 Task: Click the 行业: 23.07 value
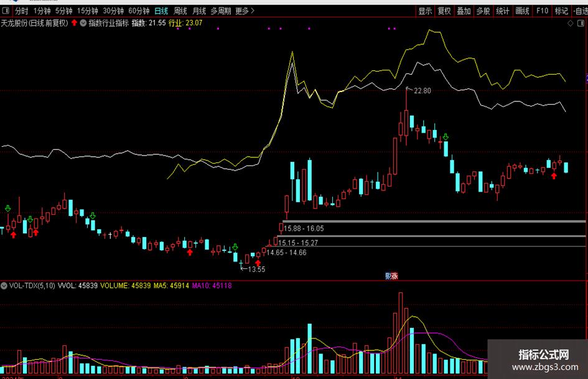185,23
